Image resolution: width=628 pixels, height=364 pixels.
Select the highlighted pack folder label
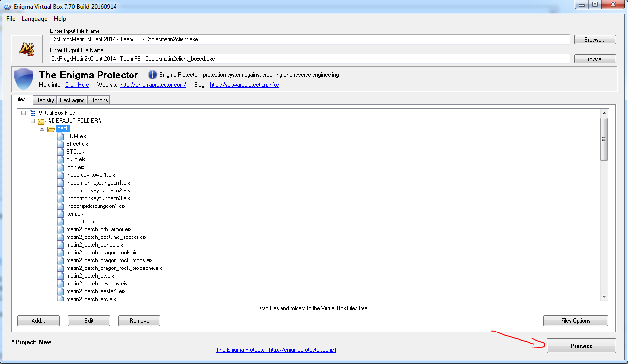pyautogui.click(x=63, y=128)
